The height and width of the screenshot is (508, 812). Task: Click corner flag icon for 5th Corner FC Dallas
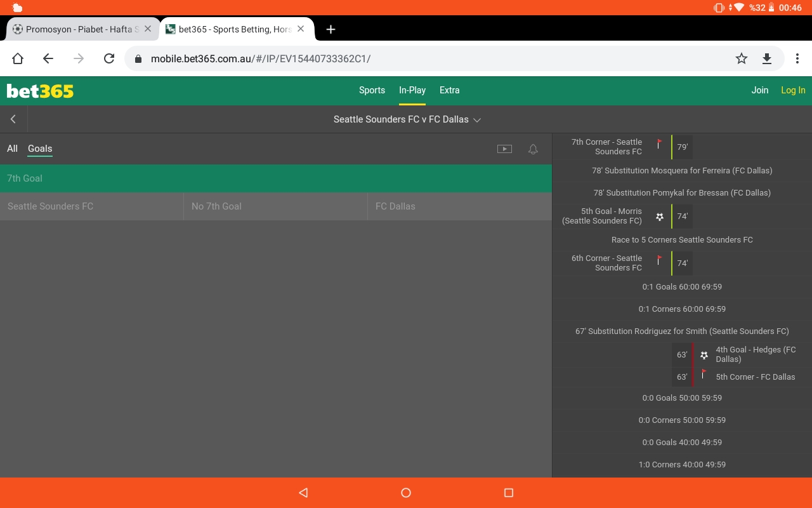(x=704, y=374)
